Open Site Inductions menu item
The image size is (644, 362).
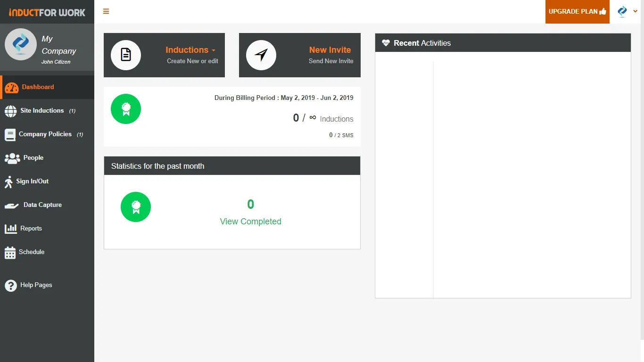pos(47,111)
